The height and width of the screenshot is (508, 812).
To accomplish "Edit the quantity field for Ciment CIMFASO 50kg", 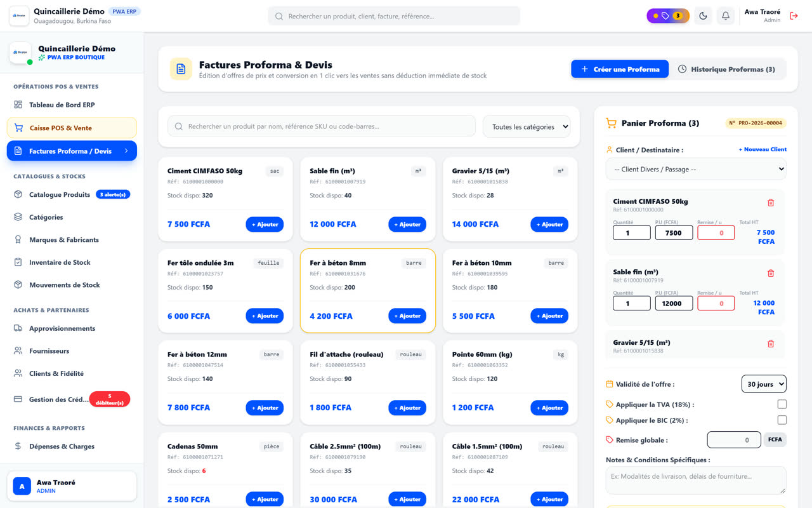I will (632, 232).
